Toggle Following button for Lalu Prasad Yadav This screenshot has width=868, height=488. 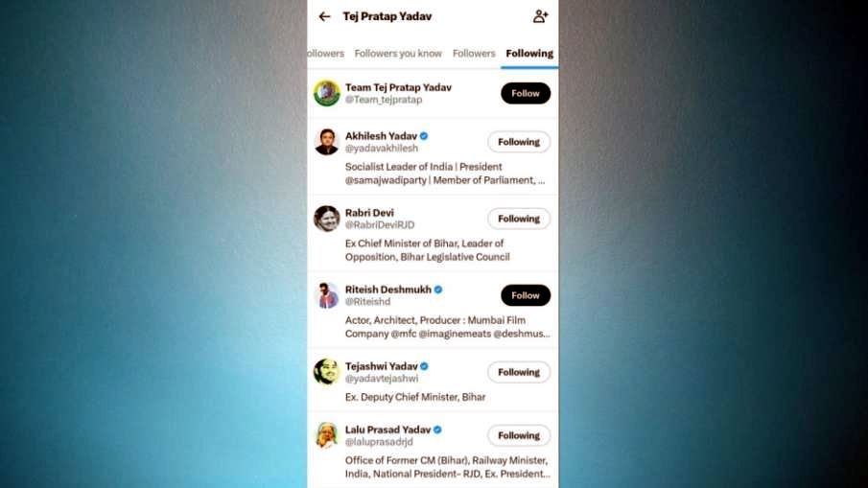pyautogui.click(x=519, y=435)
